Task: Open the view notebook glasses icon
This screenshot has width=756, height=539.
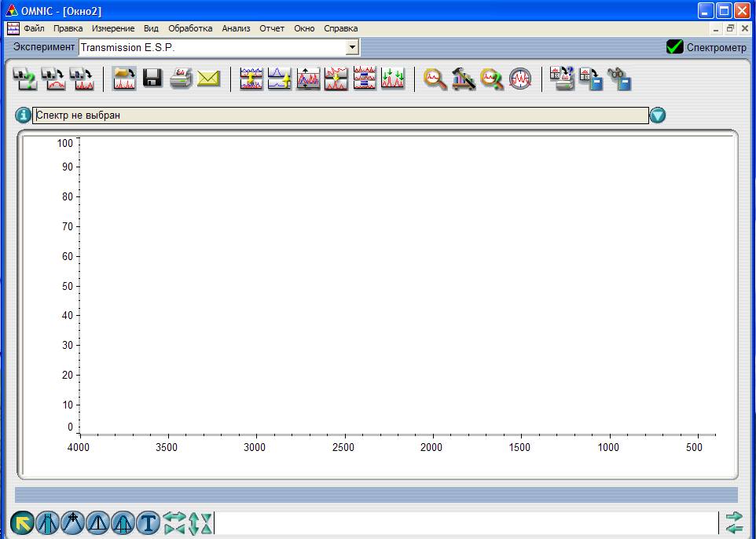Action: 619,79
